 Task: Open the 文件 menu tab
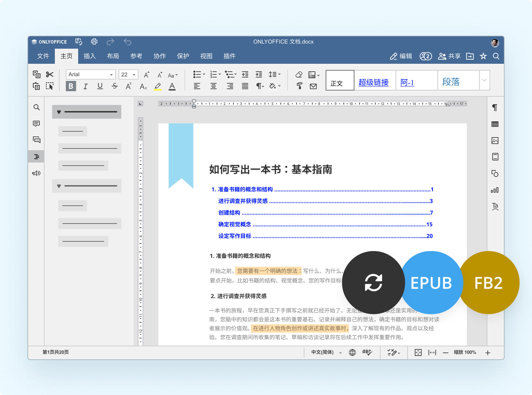tap(43, 56)
